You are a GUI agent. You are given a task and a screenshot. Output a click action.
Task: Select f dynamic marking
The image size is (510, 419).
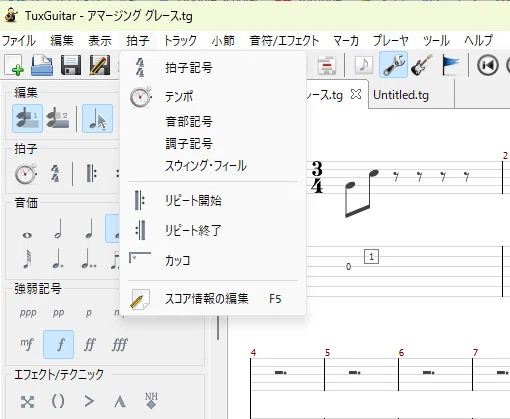[58, 344]
